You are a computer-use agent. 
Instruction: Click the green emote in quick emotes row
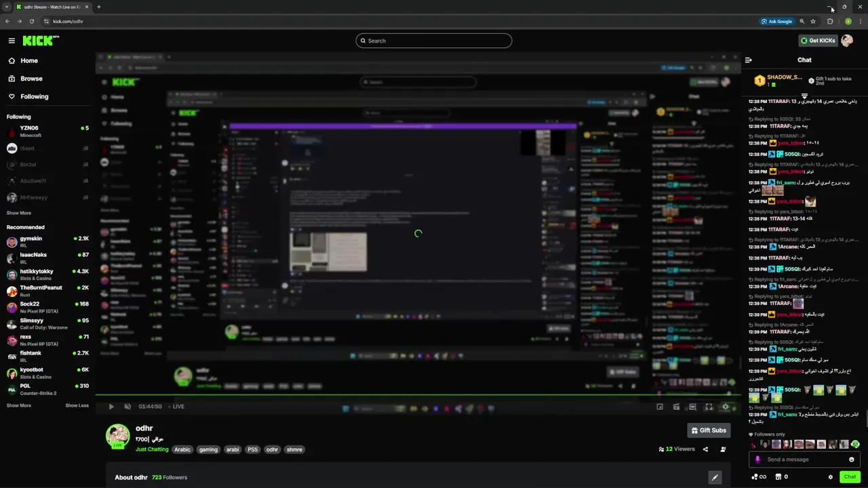[855, 445]
